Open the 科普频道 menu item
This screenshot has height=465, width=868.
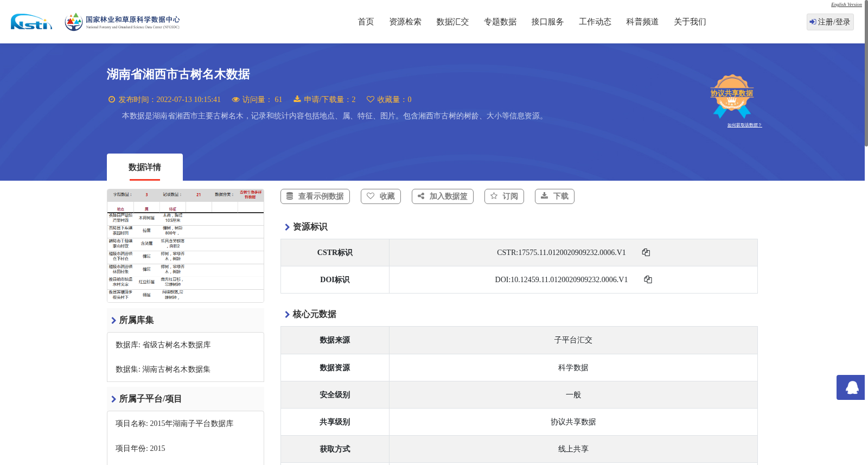(642, 22)
